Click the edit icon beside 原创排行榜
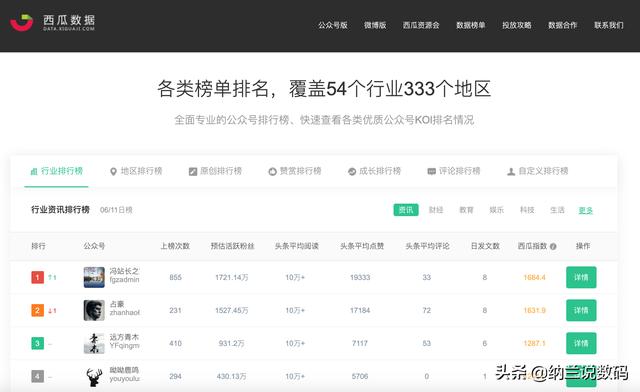Screen dimensions: 640x392 [x=193, y=172]
